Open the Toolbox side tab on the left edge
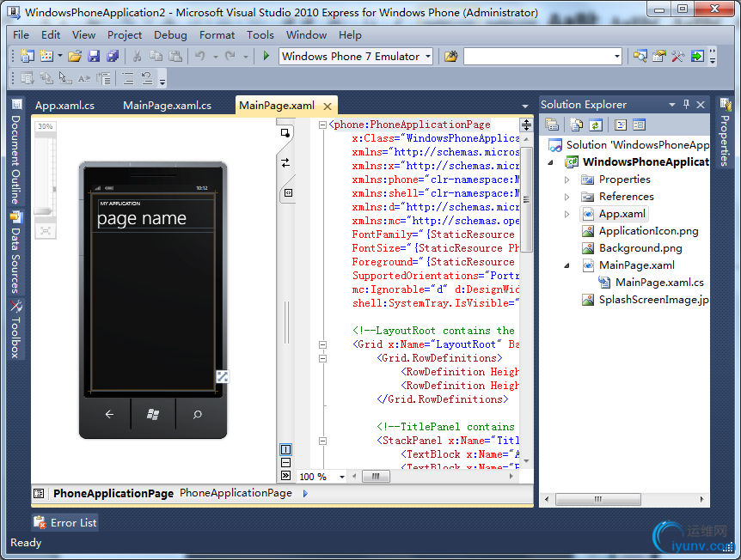The height and width of the screenshot is (560, 741). (x=16, y=330)
